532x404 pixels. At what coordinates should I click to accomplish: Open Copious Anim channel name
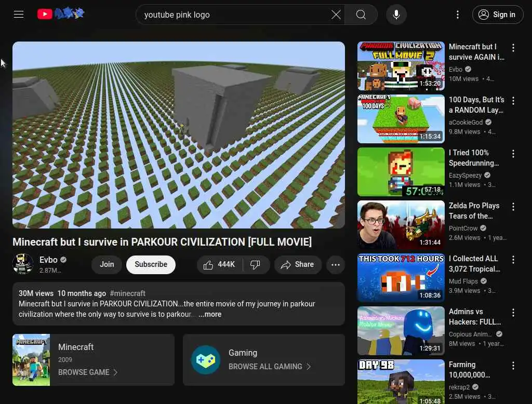click(x=470, y=334)
